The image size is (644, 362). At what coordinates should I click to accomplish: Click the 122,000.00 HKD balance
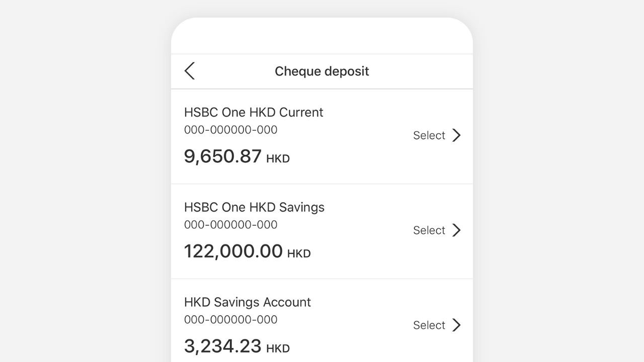coord(248,251)
